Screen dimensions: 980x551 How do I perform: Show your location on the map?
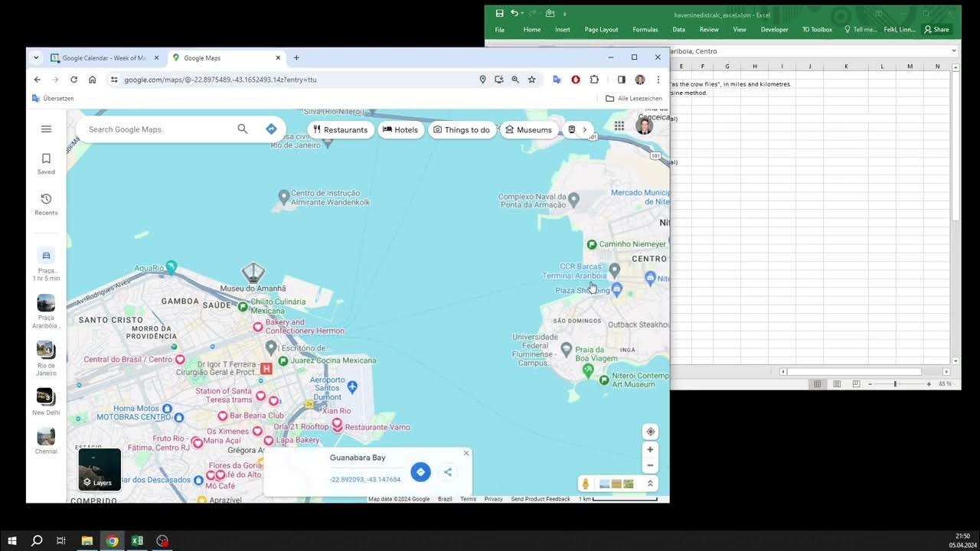[x=650, y=432]
